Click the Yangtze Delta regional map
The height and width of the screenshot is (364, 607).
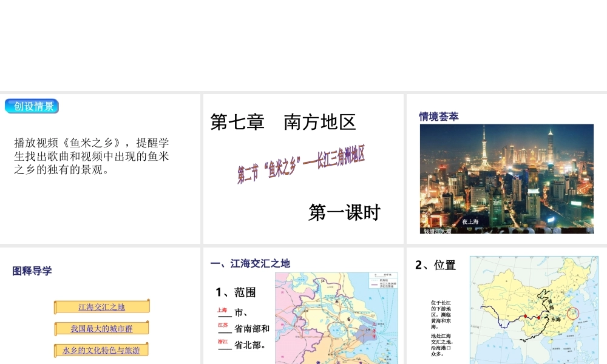[336, 318]
